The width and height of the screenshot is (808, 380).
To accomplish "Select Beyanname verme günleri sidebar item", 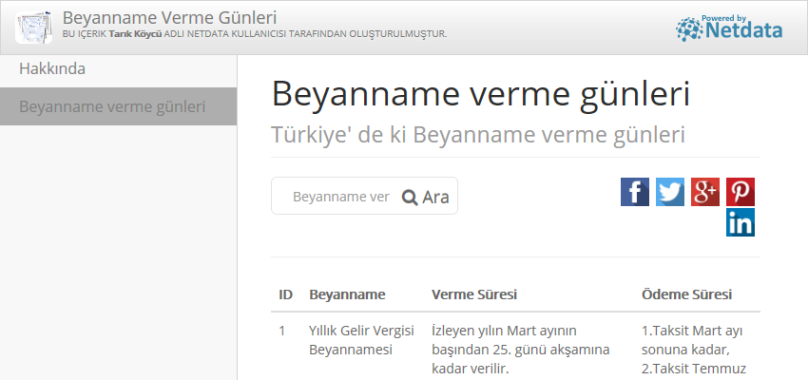I will (x=119, y=106).
